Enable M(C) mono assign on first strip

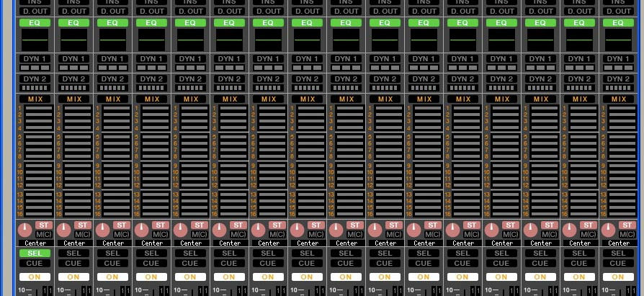click(44, 234)
